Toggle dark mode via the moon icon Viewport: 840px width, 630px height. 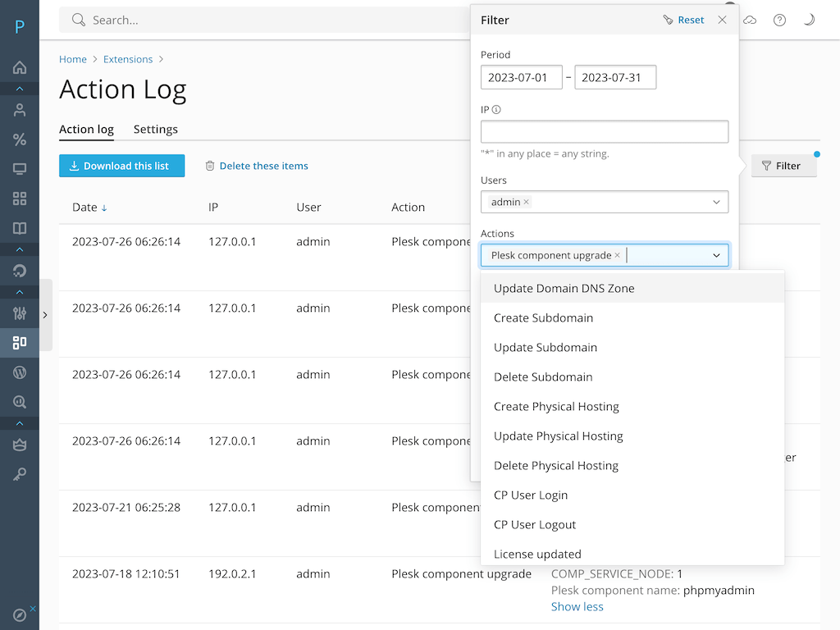[809, 20]
